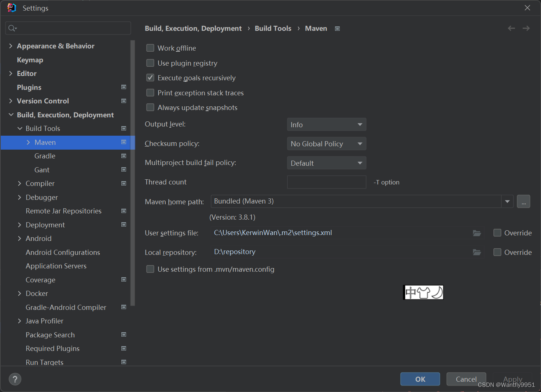Click Build Tools in the breadcrumb
This screenshot has width=541, height=392.
point(273,28)
